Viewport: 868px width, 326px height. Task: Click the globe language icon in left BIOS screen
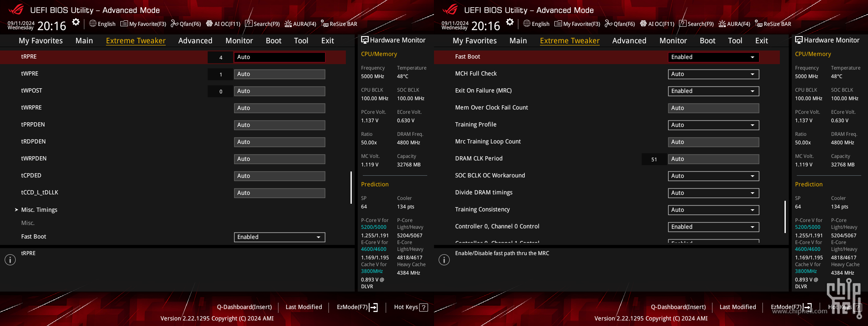[93, 23]
